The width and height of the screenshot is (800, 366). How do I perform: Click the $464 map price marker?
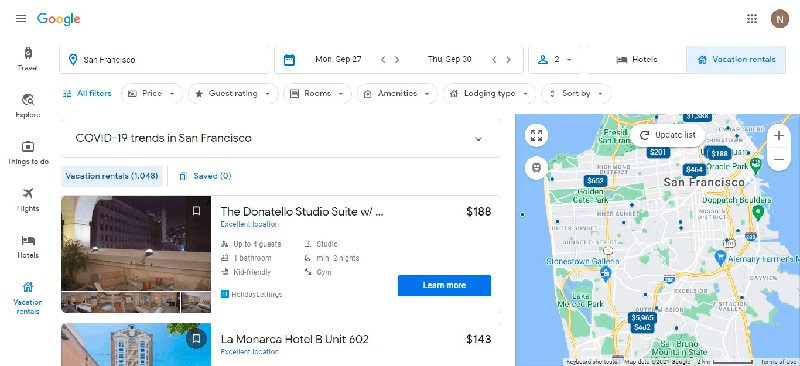pos(694,169)
